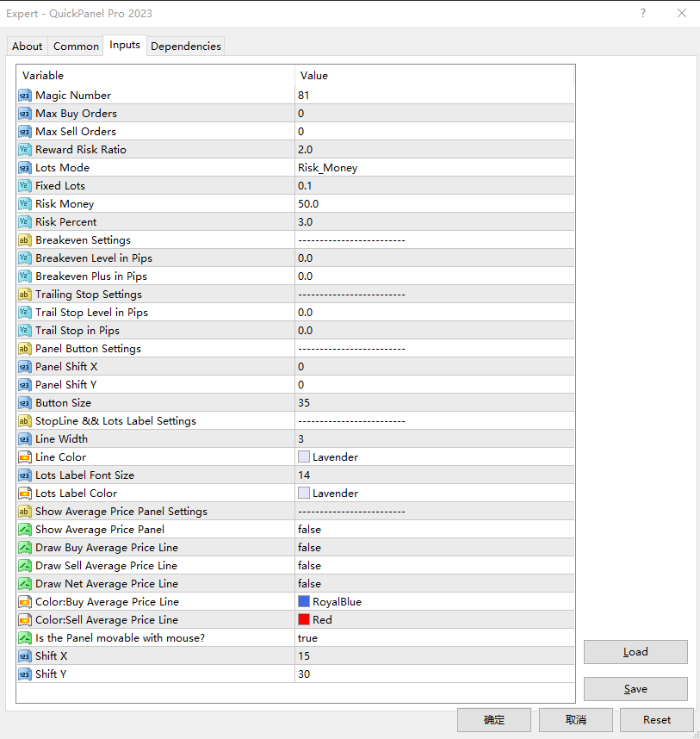Open Line Color Lavender value dropdown

[434, 457]
